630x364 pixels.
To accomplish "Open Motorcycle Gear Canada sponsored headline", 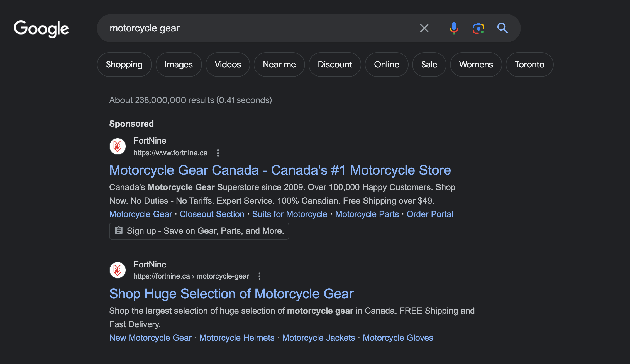I will (280, 170).
